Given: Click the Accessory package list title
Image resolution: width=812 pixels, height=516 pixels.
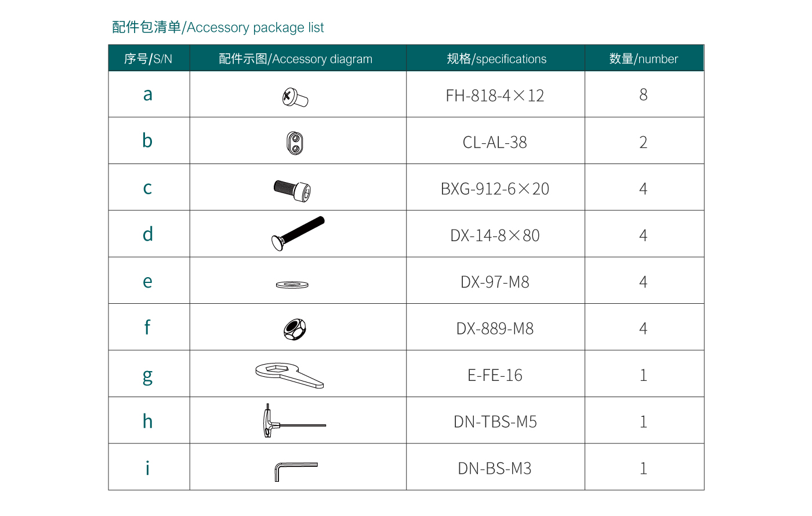Looking at the screenshot, I should coord(218,27).
